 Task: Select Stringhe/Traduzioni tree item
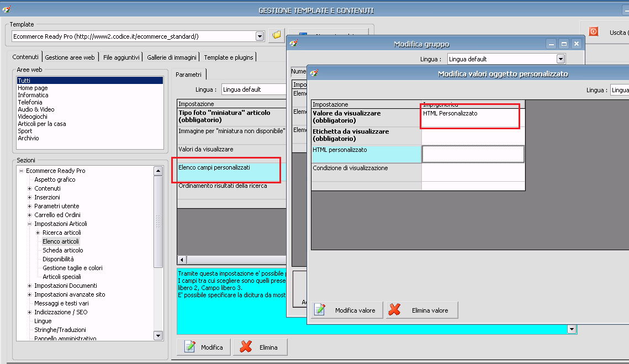60,330
